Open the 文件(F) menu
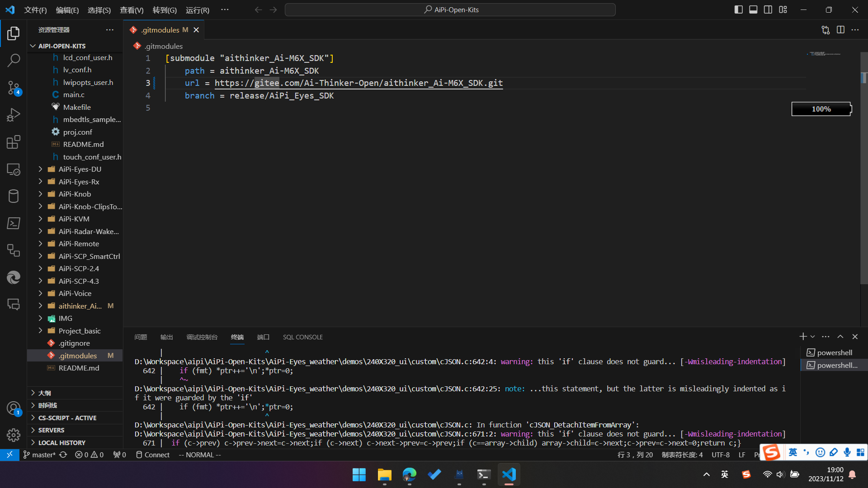Image resolution: width=868 pixels, height=488 pixels. pyautogui.click(x=35, y=10)
